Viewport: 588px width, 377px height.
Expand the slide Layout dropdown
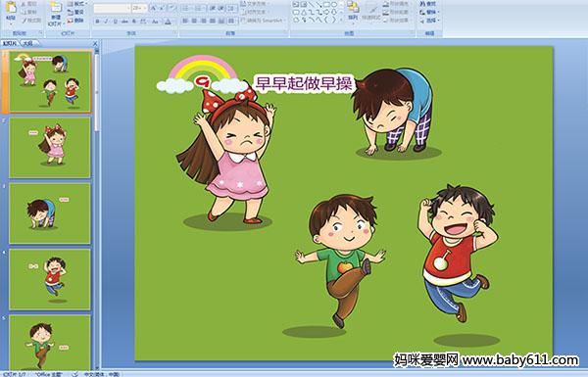pos(77,4)
